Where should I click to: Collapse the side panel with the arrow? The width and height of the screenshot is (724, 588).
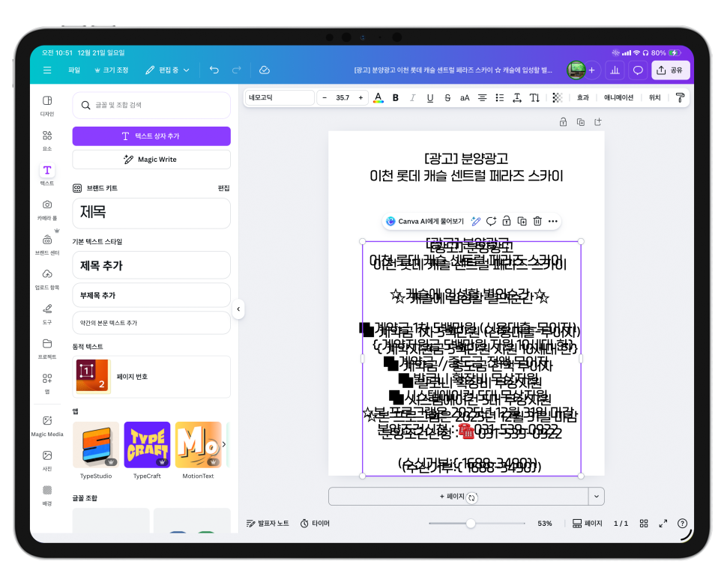[x=238, y=309]
